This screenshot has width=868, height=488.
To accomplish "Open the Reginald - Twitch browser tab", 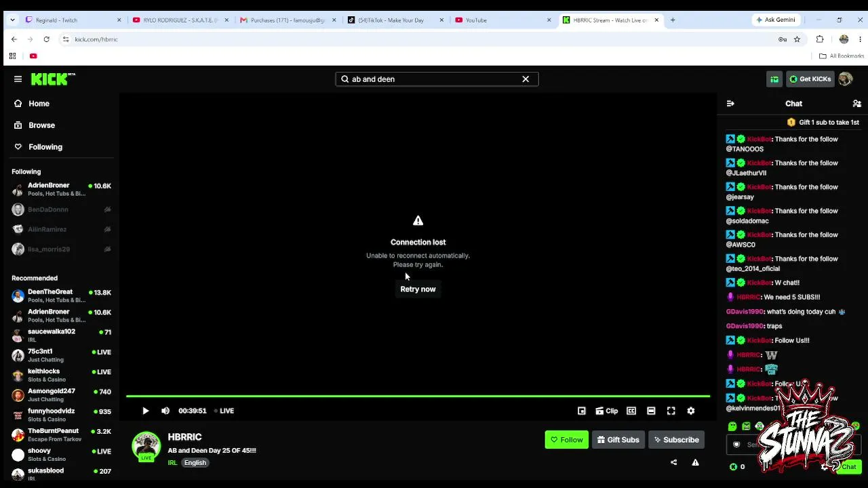I will 72,20.
